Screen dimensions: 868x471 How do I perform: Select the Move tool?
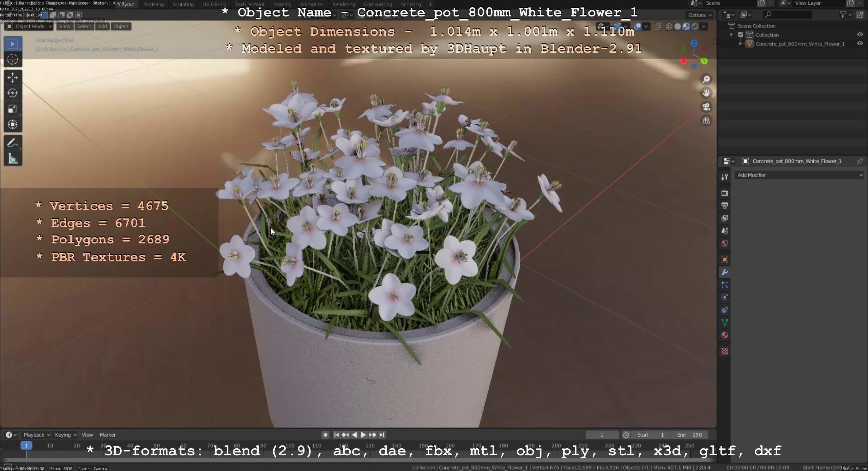coord(13,78)
